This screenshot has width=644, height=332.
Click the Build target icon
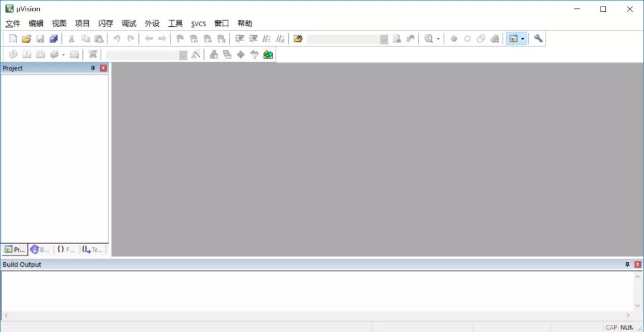[x=27, y=54]
